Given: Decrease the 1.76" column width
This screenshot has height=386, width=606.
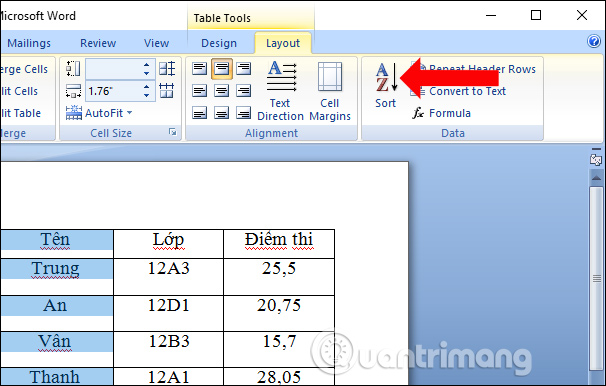Looking at the screenshot, I should click(146, 95).
